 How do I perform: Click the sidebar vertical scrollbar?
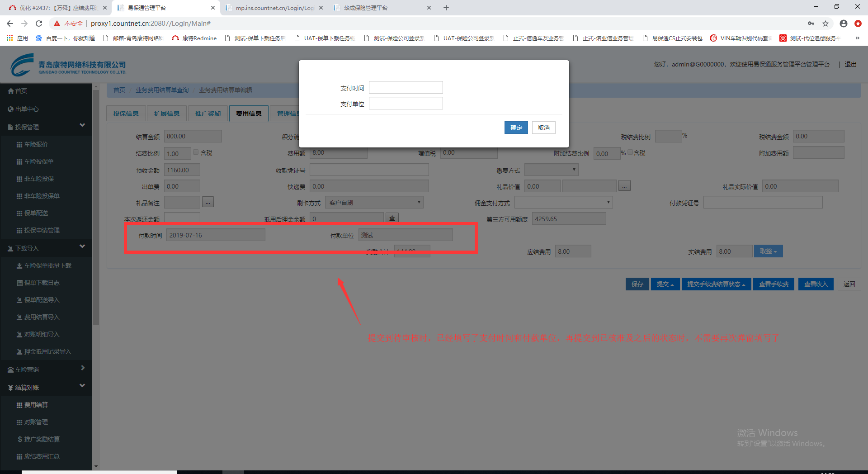(x=95, y=207)
